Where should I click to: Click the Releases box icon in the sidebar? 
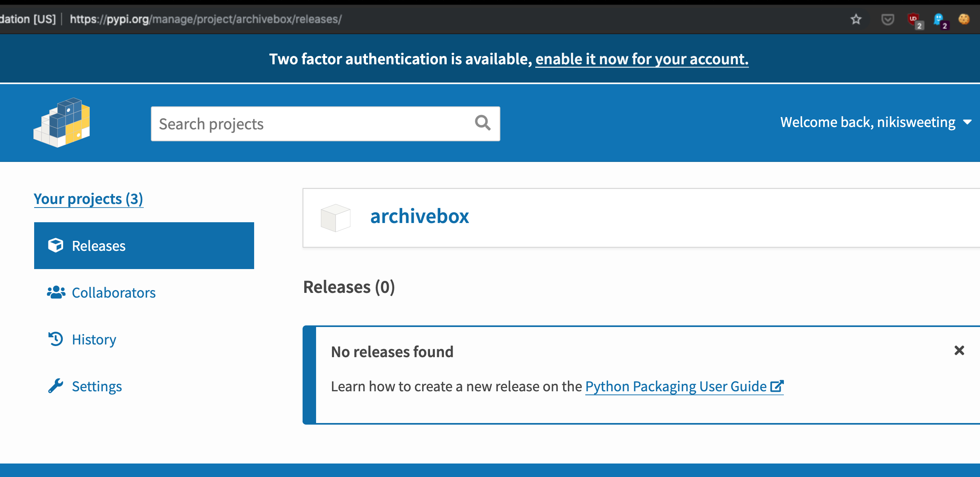56,246
